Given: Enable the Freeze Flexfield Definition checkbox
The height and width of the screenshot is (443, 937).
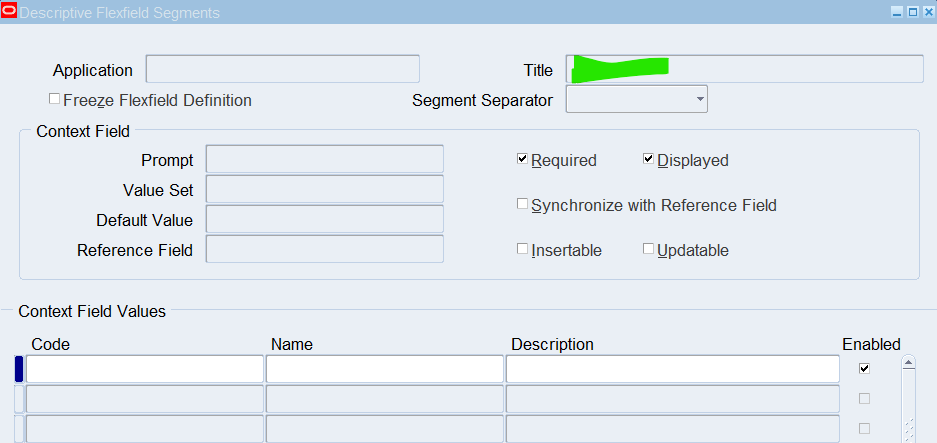Looking at the screenshot, I should point(55,100).
